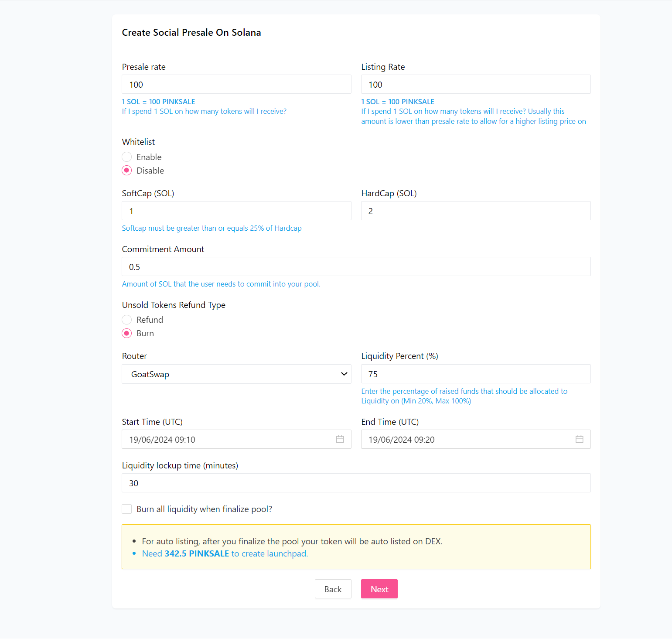This screenshot has width=672, height=642.
Task: Click the Commitment Amount field
Action: point(356,266)
